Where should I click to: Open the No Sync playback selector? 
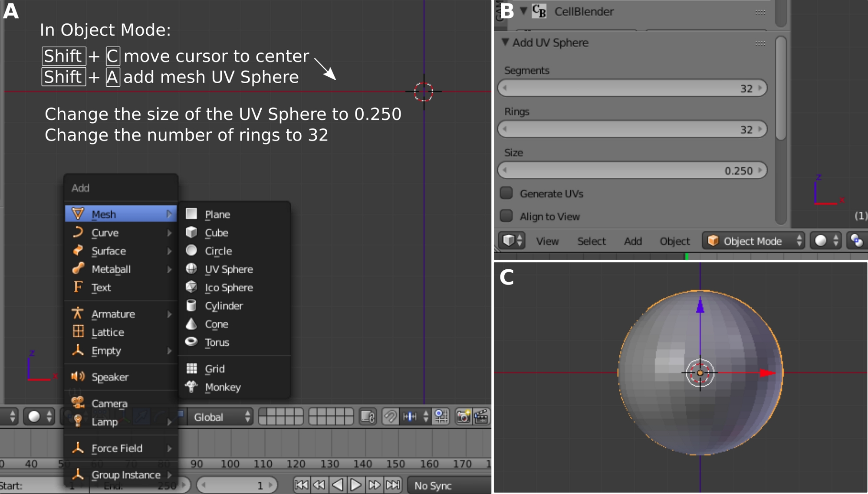point(449,485)
